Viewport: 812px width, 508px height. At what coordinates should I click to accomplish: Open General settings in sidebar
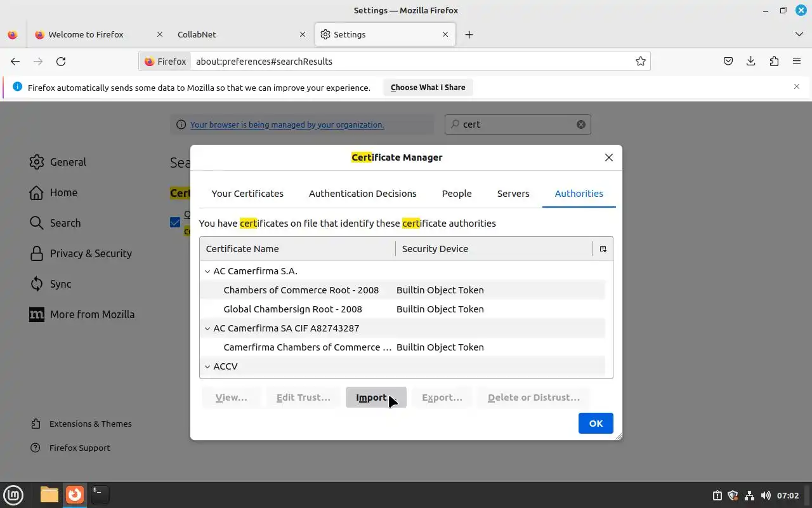[58, 162]
